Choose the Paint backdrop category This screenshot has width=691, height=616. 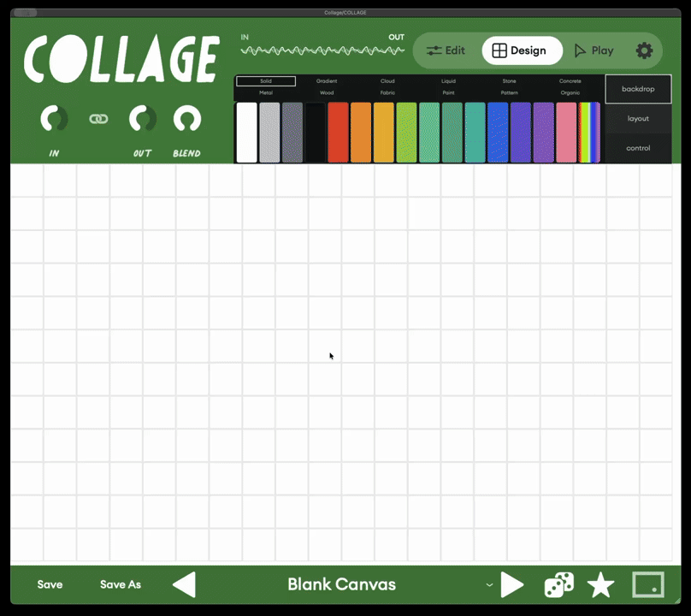tap(448, 93)
